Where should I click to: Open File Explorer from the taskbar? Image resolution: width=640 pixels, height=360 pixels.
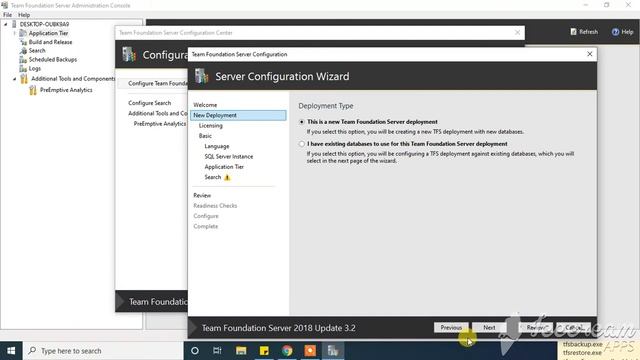[x=241, y=351]
